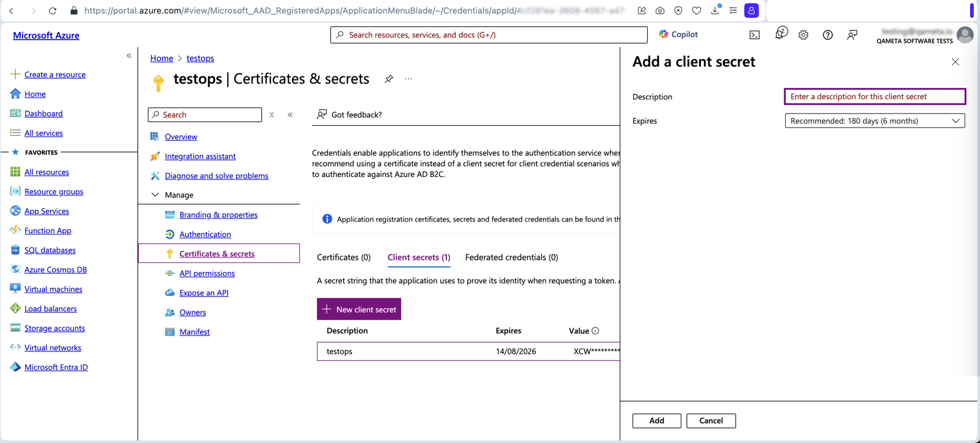This screenshot has height=443, width=980.
Task: Pin the testops blade
Action: [388, 79]
